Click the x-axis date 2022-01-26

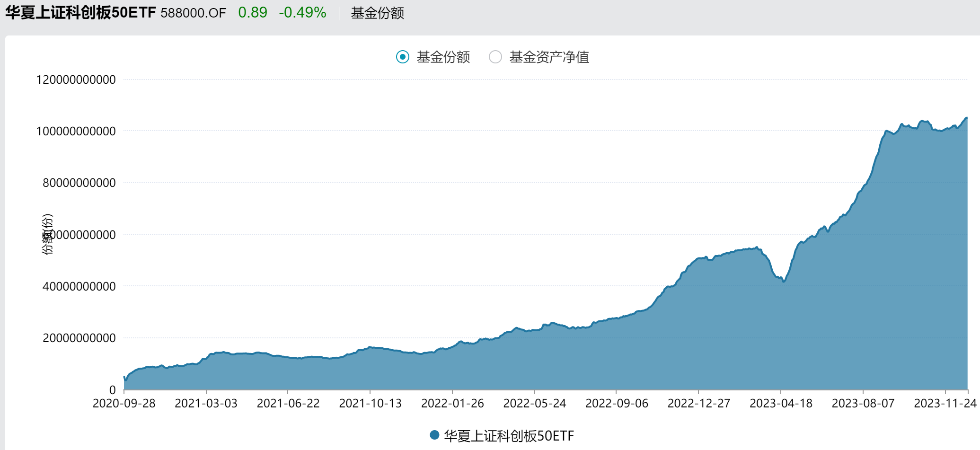452,404
